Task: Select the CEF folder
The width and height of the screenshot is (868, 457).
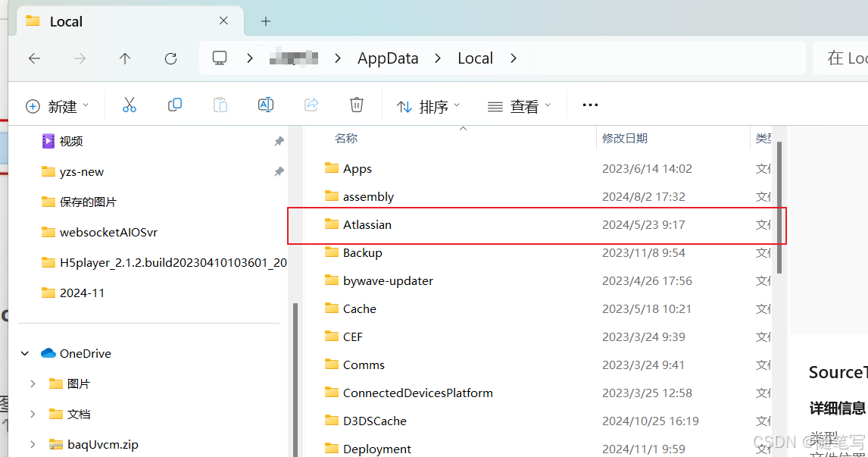Action: pyautogui.click(x=353, y=336)
